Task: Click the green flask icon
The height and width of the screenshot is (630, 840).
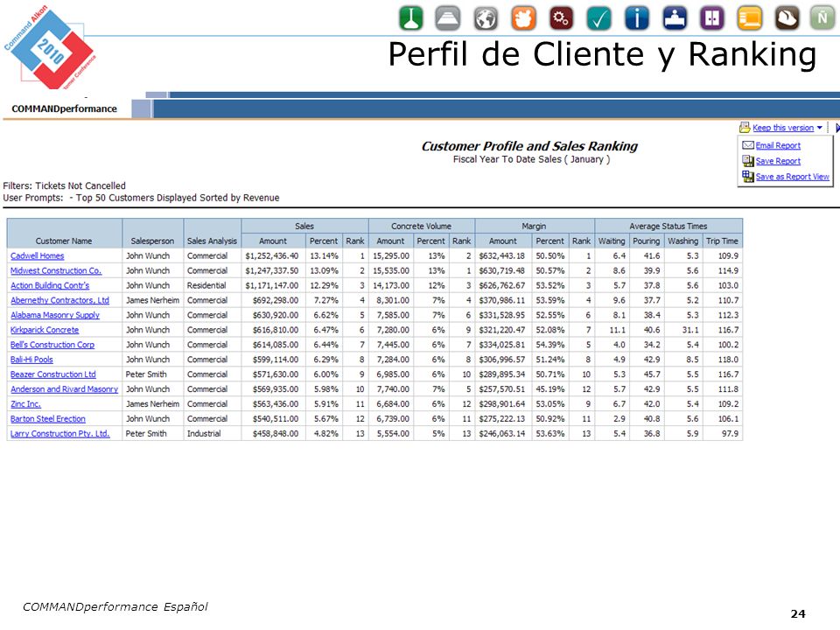Action: [x=411, y=18]
